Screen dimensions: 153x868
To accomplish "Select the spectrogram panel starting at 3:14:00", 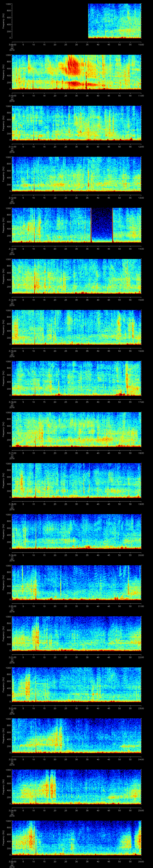I will coord(77,276).
